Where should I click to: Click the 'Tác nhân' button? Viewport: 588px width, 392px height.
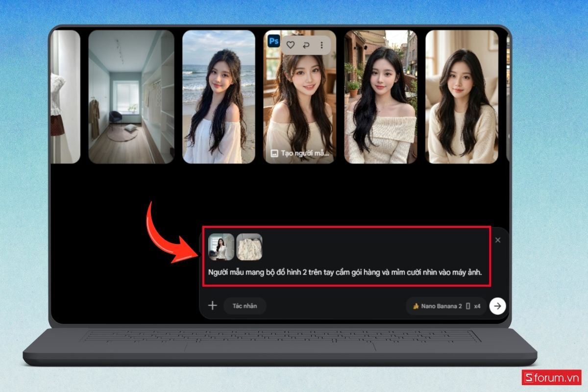coord(245,306)
